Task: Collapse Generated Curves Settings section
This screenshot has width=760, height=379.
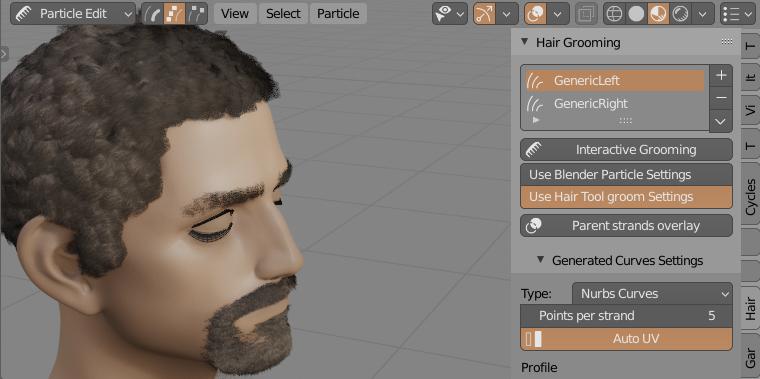Action: point(541,260)
